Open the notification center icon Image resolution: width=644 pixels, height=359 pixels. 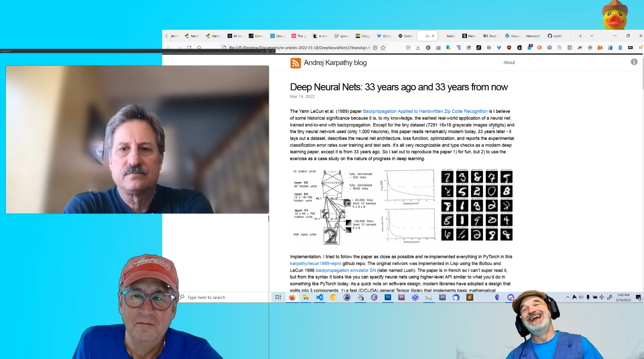[x=638, y=297]
